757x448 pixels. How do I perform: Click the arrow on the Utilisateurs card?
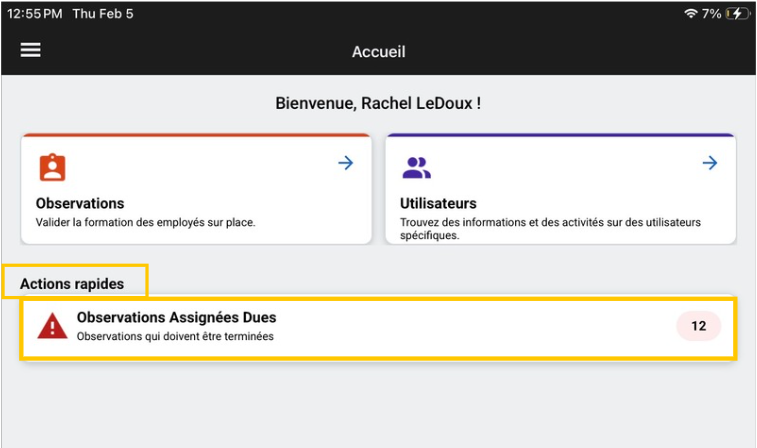coord(709,163)
